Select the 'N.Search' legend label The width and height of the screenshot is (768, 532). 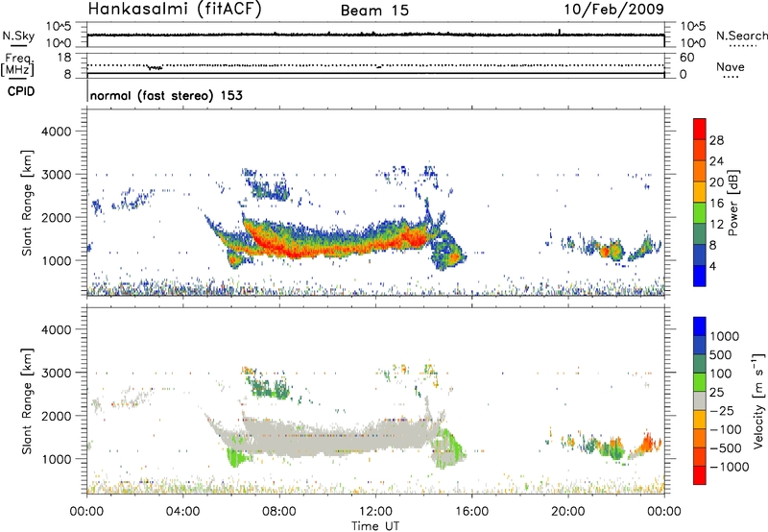[742, 36]
